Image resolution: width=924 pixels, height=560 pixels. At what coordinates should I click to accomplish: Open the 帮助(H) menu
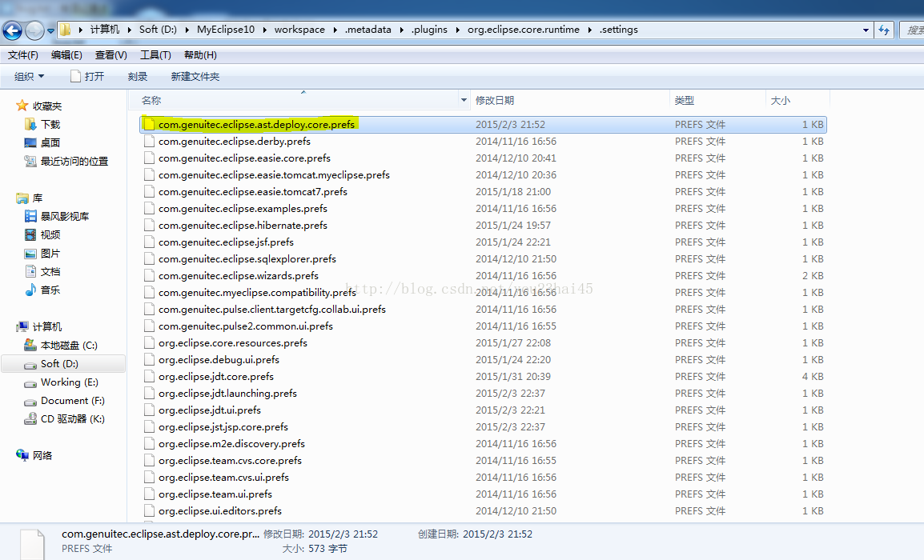coord(200,54)
